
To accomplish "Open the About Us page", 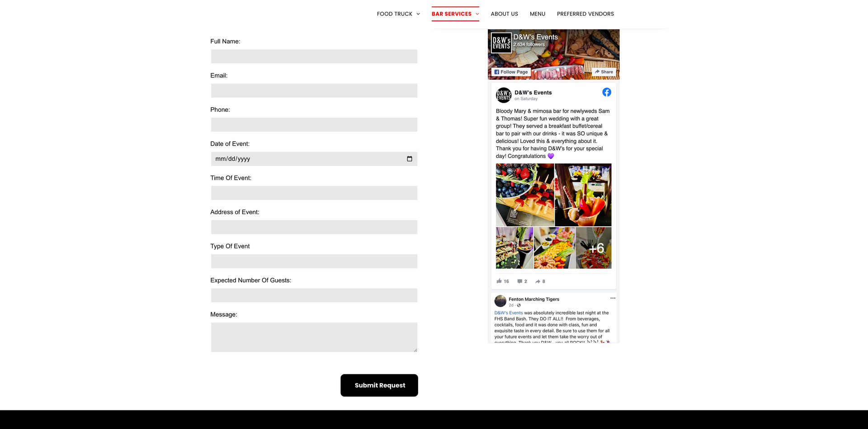I will pos(505,14).
